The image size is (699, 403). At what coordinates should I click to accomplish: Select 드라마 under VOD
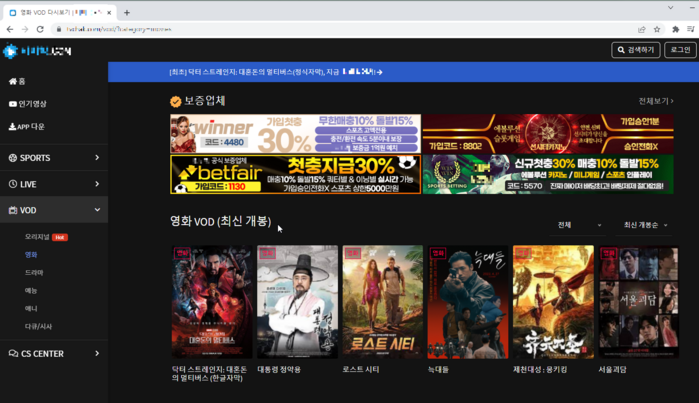(x=34, y=273)
